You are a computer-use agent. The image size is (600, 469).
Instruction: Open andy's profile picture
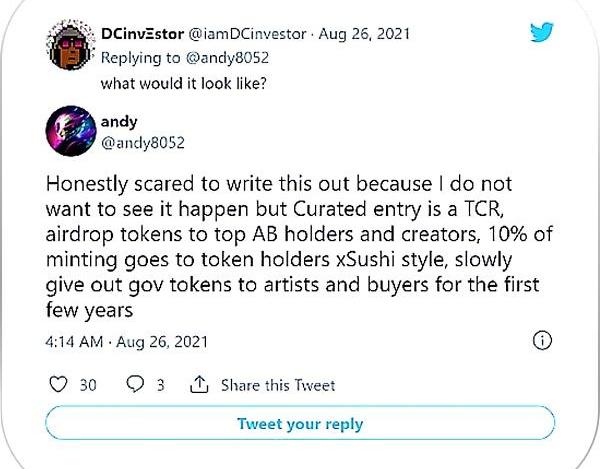tap(72, 132)
